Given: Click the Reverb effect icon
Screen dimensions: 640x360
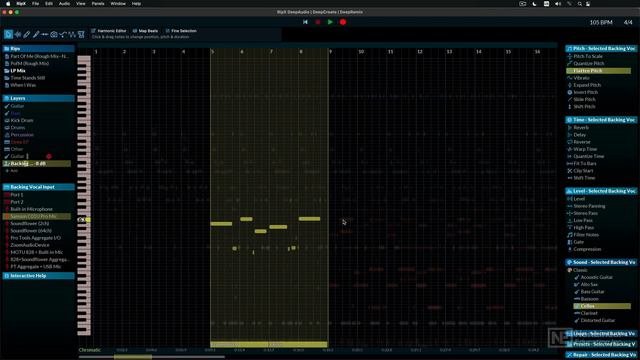Looking at the screenshot, I should (569, 128).
